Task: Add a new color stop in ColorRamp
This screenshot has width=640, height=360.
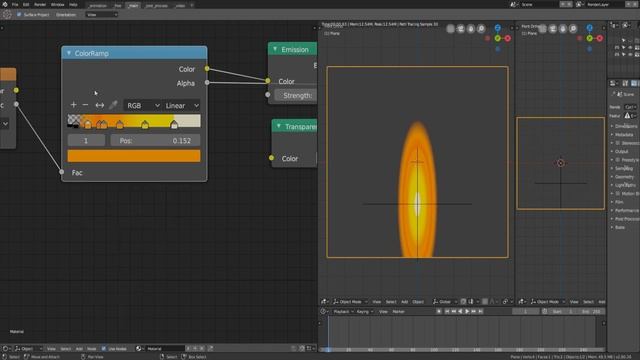Action: (x=73, y=105)
